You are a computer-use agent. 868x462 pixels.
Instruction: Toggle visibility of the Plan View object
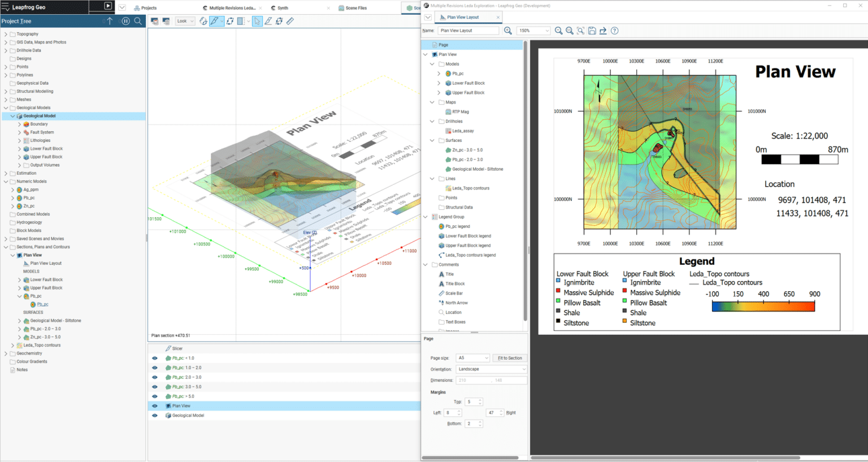[x=155, y=406]
